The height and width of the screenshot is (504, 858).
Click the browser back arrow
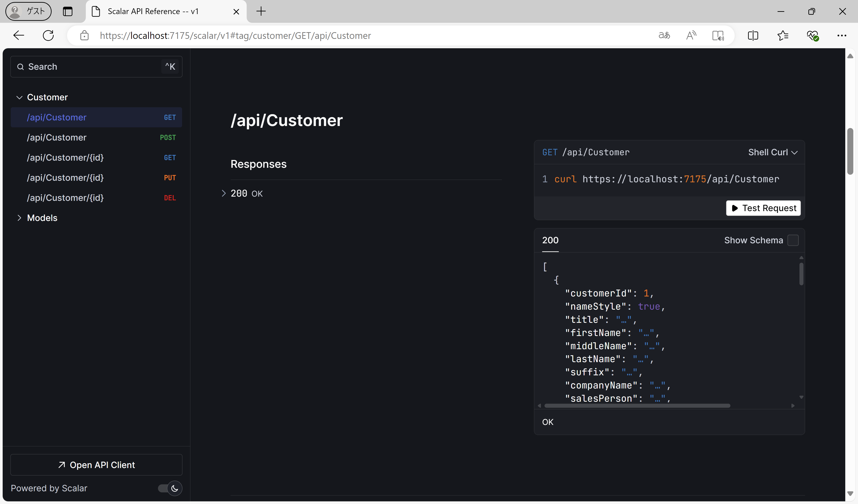tap(18, 36)
